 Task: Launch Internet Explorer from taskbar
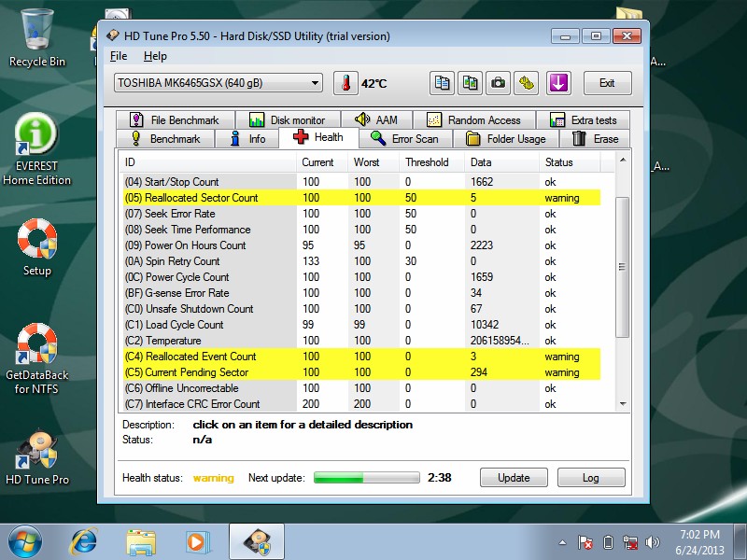tap(84, 542)
